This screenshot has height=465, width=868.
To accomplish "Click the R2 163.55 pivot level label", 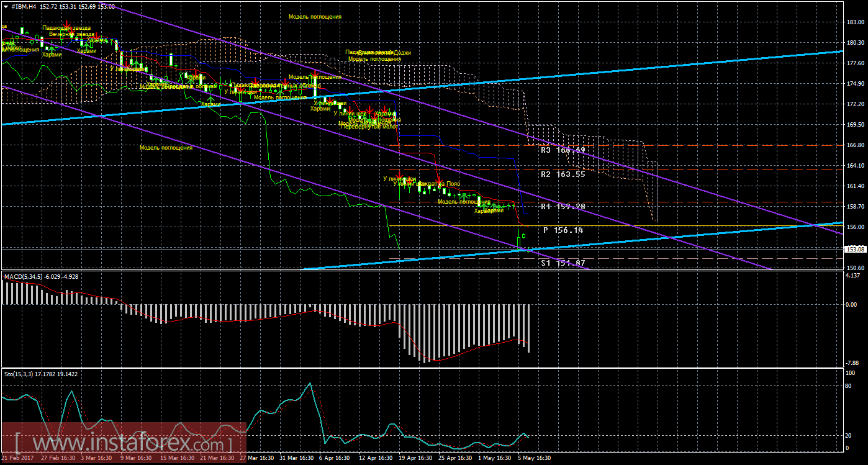I will [562, 174].
